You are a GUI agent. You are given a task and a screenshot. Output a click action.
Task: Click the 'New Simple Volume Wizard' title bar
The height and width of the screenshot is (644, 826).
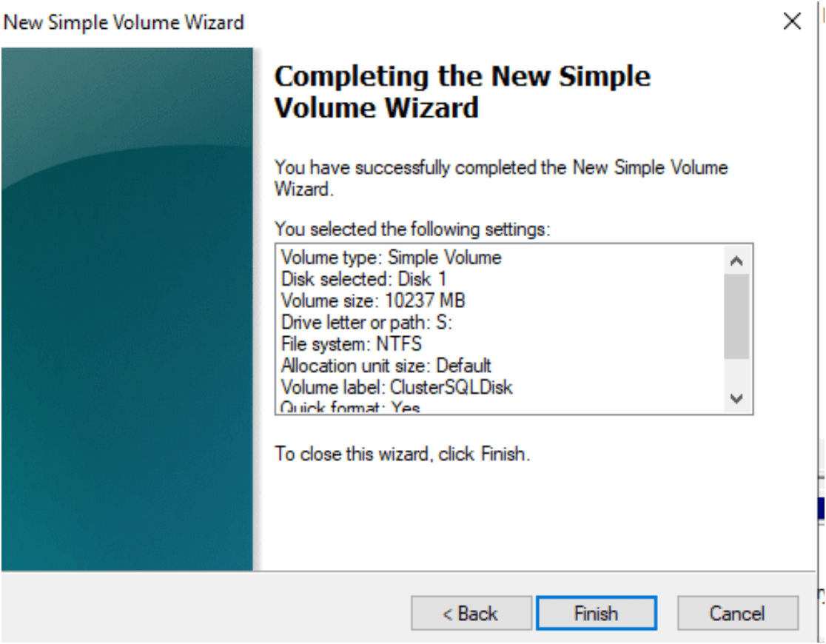pos(124,23)
